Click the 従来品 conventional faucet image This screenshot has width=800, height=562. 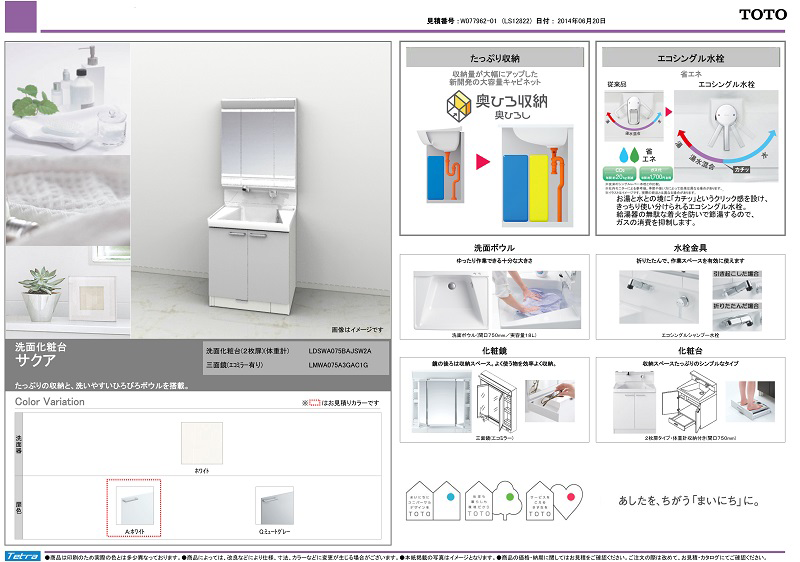(634, 116)
